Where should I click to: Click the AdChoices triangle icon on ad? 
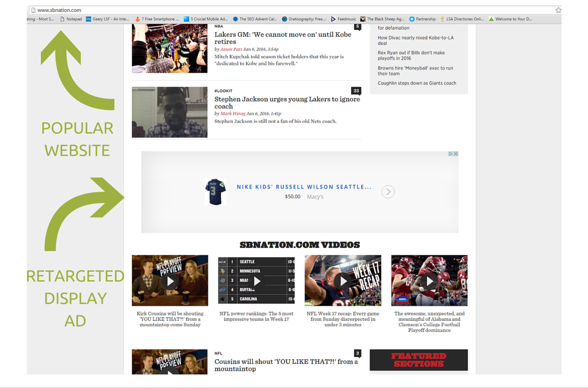click(451, 154)
